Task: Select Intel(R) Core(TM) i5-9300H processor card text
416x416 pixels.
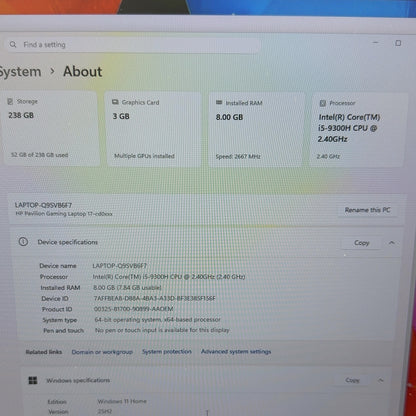Action: tap(349, 128)
